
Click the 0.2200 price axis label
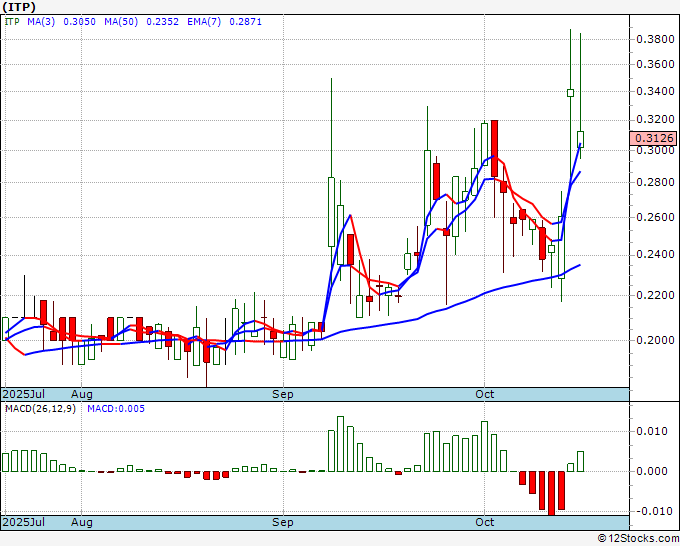[655, 295]
